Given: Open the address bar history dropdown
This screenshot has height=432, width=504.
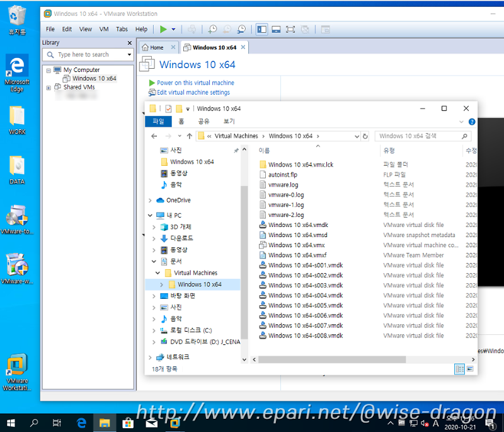Looking at the screenshot, I should 357,136.
